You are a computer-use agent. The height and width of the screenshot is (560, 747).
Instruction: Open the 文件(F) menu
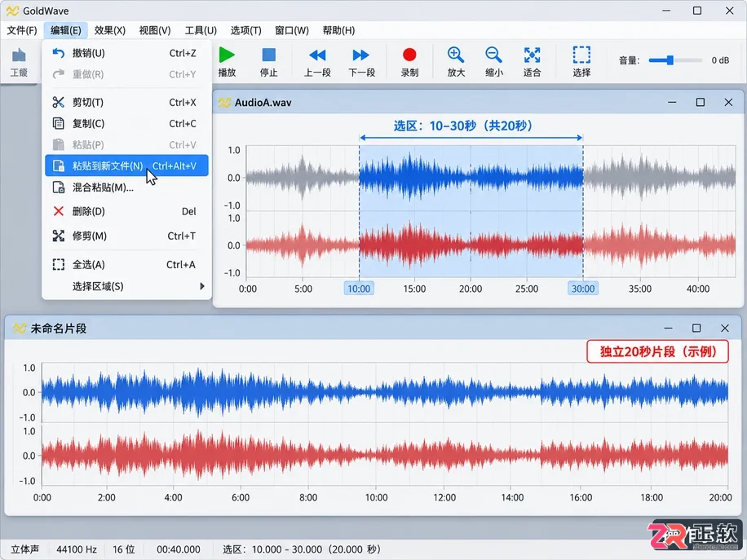[22, 30]
